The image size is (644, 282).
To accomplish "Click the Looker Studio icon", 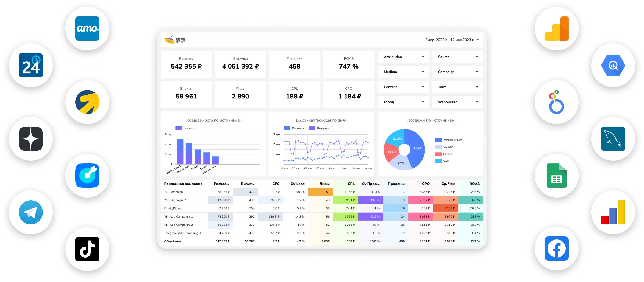I will (x=557, y=102).
